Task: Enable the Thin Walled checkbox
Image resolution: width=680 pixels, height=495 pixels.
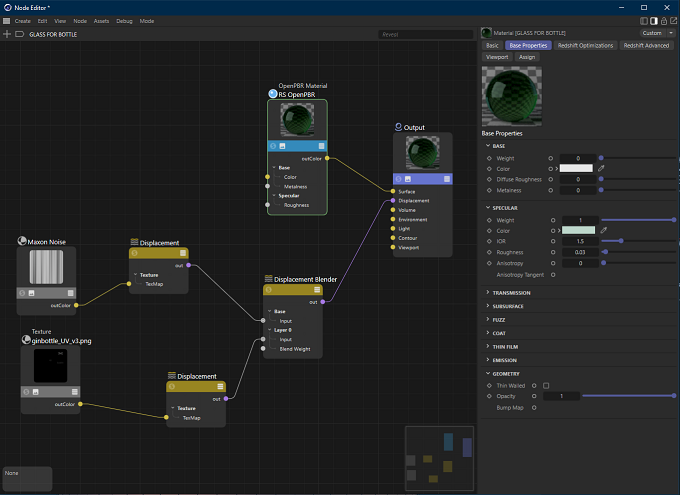Action: [546, 385]
